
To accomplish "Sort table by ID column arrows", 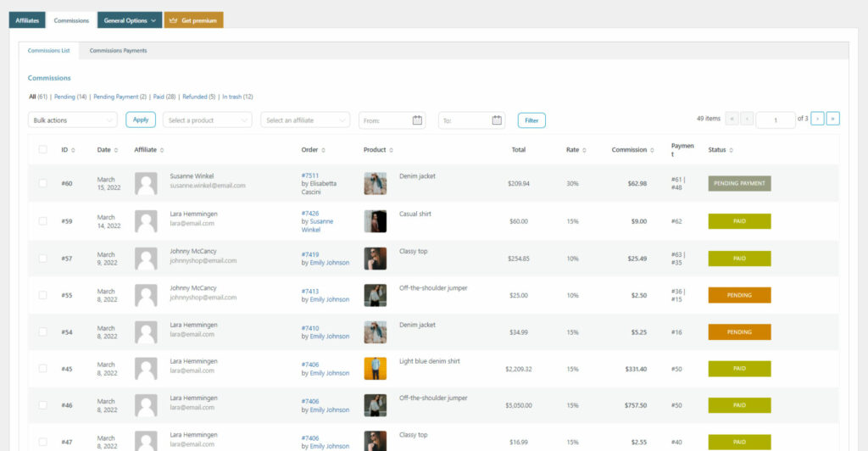I will point(73,150).
